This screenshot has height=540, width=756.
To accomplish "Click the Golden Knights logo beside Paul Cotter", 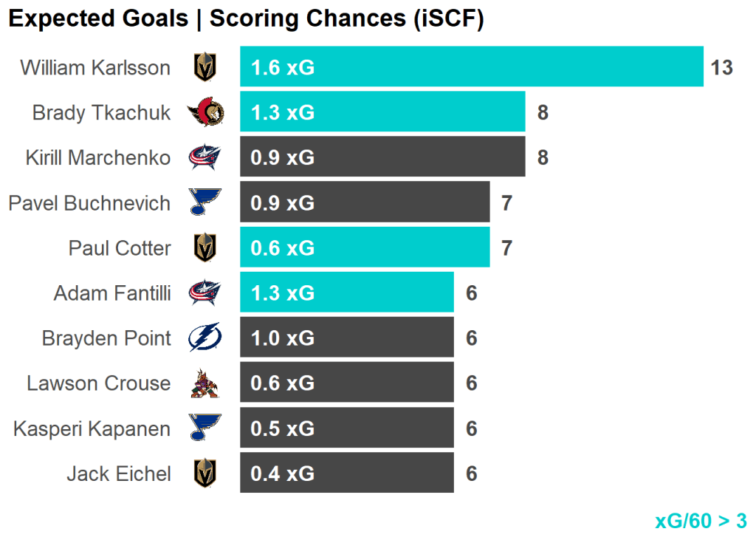I will [205, 247].
